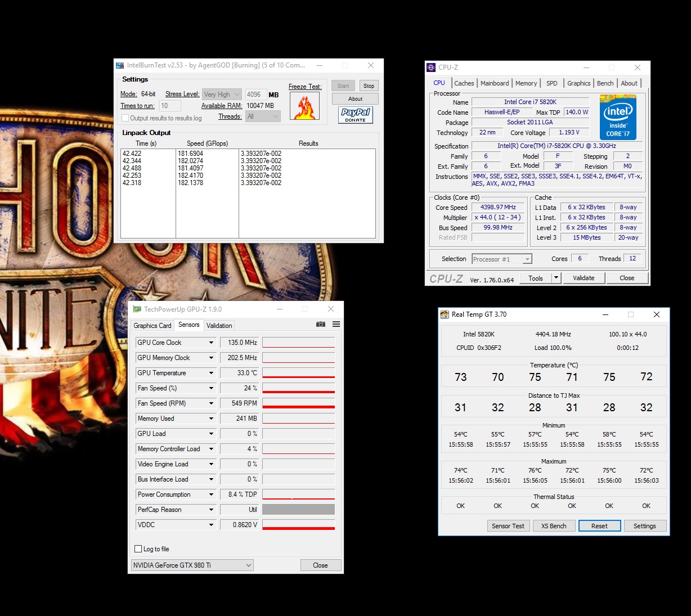Click the PayPal Donate icon in IntelBurnTest
691x616 pixels.
coord(356,115)
